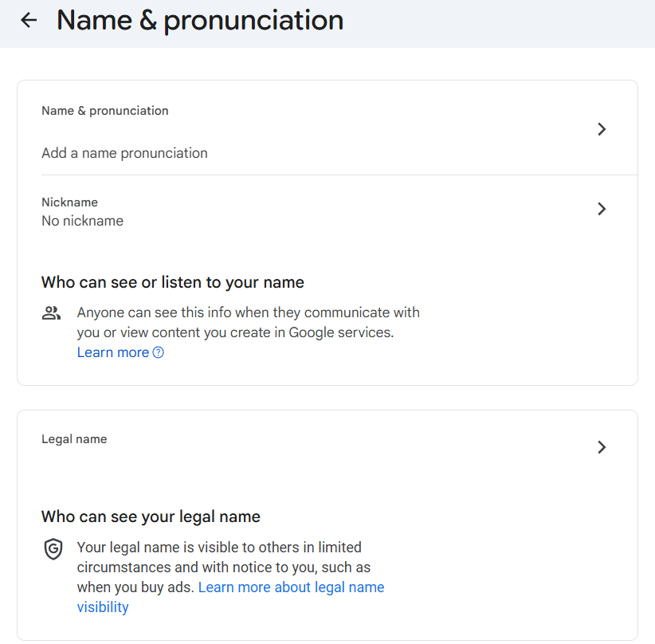Click the people icon beside visibility info
This screenshot has height=644, width=655.
click(51, 312)
